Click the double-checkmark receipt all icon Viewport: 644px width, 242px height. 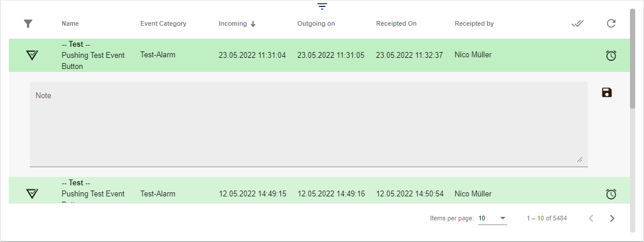click(x=577, y=23)
